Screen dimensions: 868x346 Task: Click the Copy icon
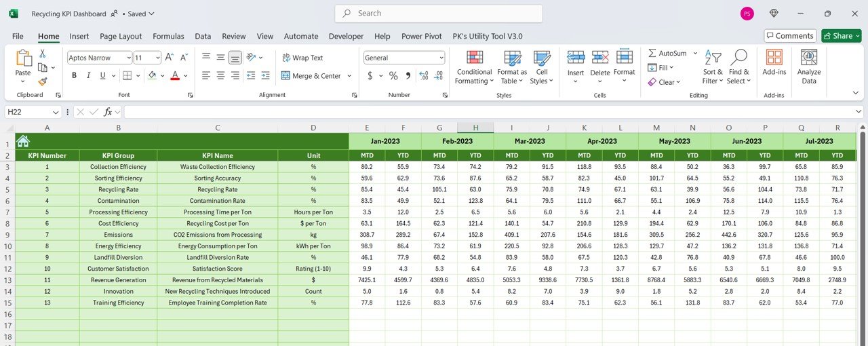(x=43, y=67)
